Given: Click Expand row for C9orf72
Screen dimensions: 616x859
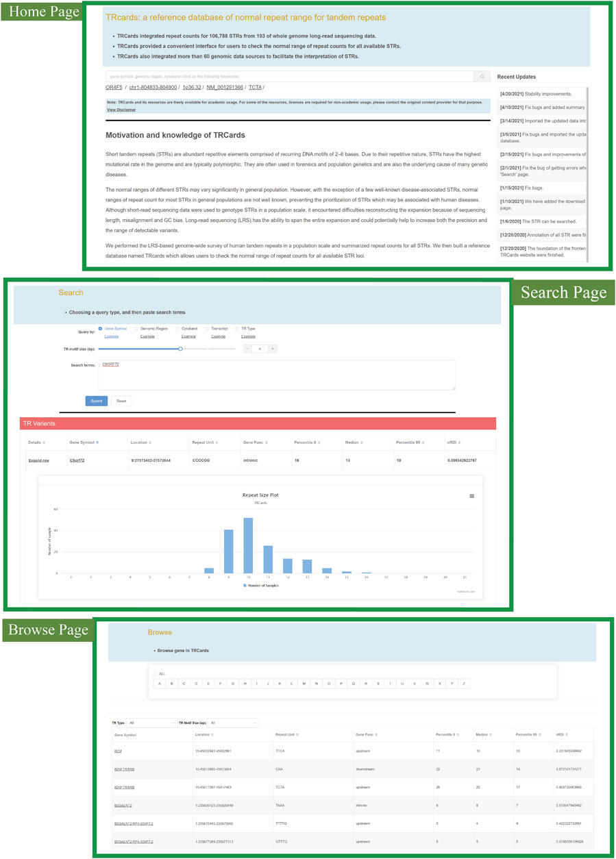Looking at the screenshot, I should coord(38,460).
